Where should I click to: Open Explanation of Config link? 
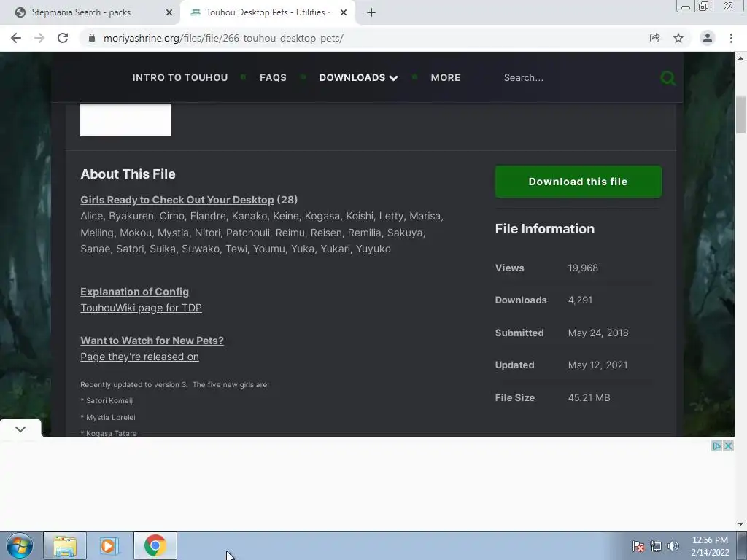point(134,292)
